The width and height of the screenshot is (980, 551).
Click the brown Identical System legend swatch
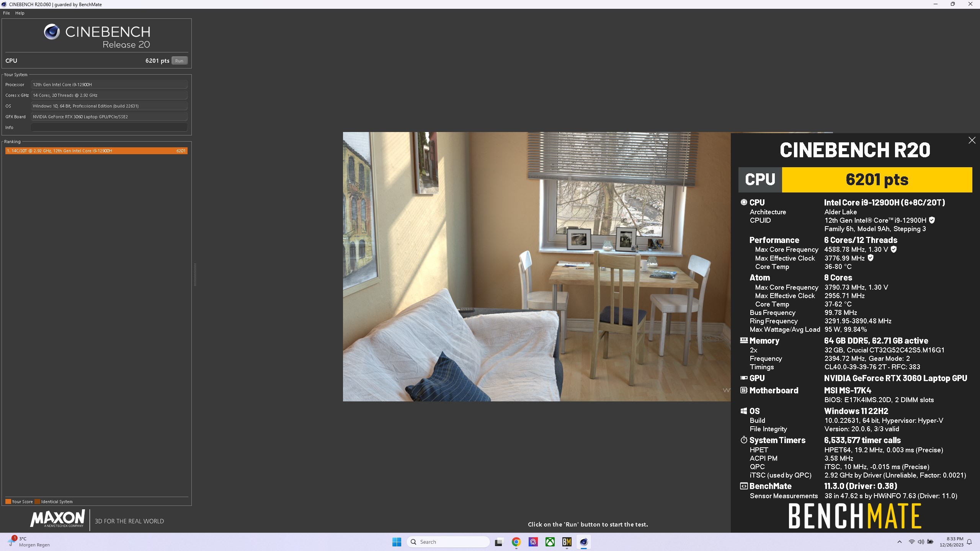click(x=37, y=502)
